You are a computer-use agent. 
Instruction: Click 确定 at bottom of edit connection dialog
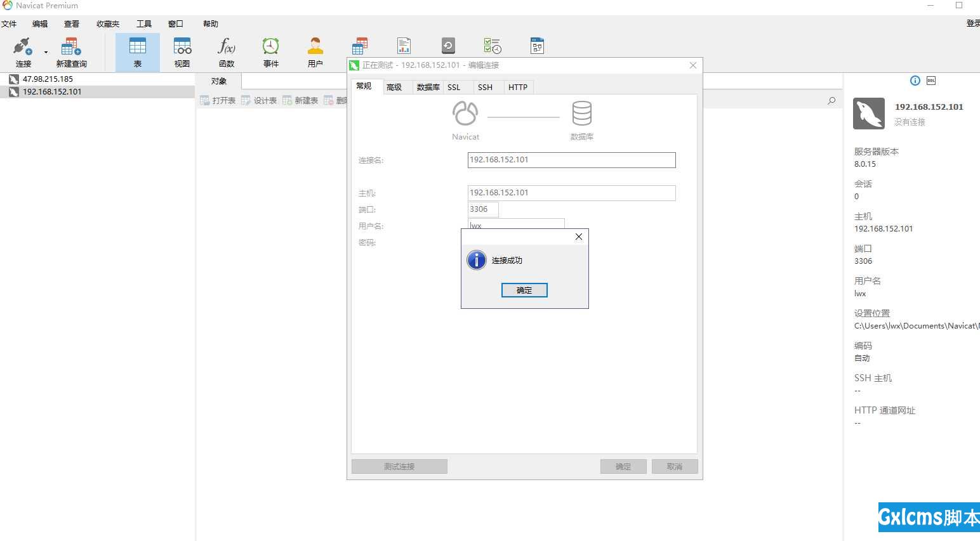623,467
